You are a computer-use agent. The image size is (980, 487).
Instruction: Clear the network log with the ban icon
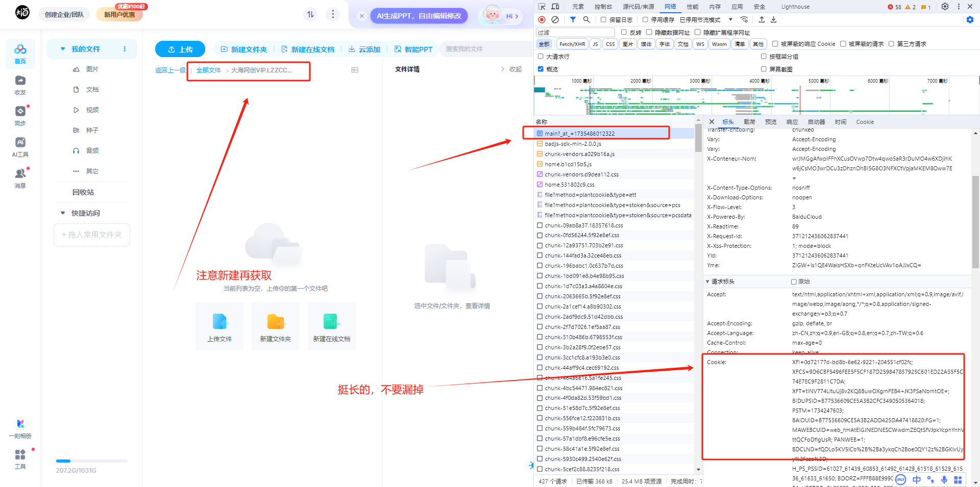click(x=555, y=19)
